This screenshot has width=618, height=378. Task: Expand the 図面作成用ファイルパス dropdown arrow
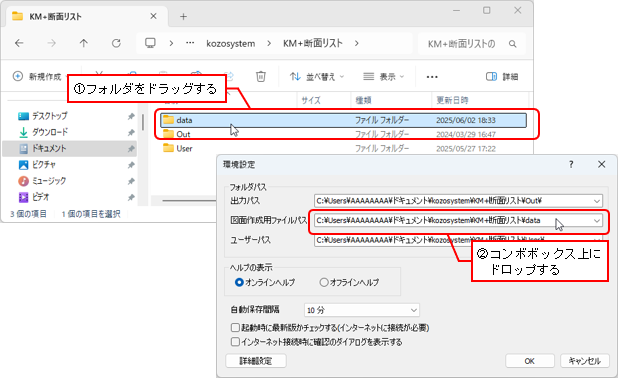(x=597, y=221)
